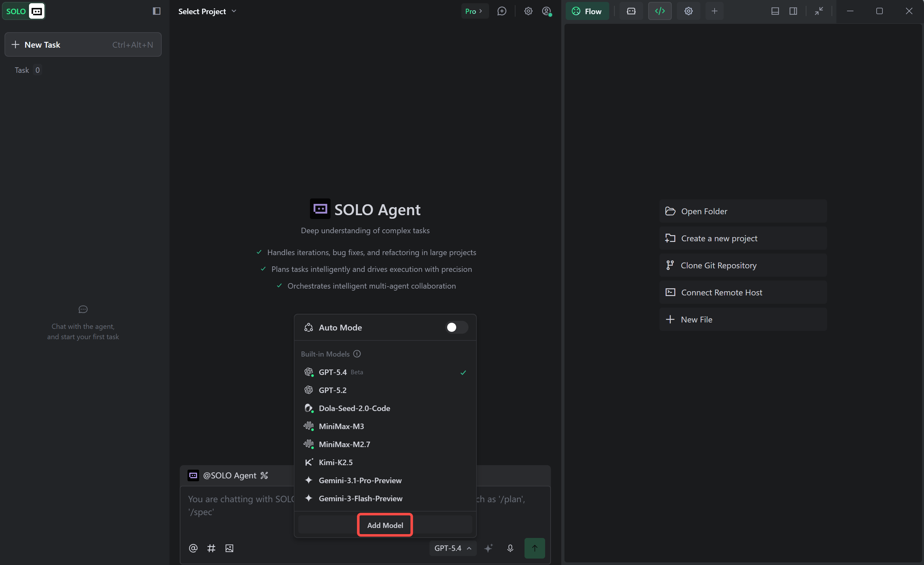Toggle the side panel layout icon
This screenshot has height=565, width=924.
(x=793, y=11)
